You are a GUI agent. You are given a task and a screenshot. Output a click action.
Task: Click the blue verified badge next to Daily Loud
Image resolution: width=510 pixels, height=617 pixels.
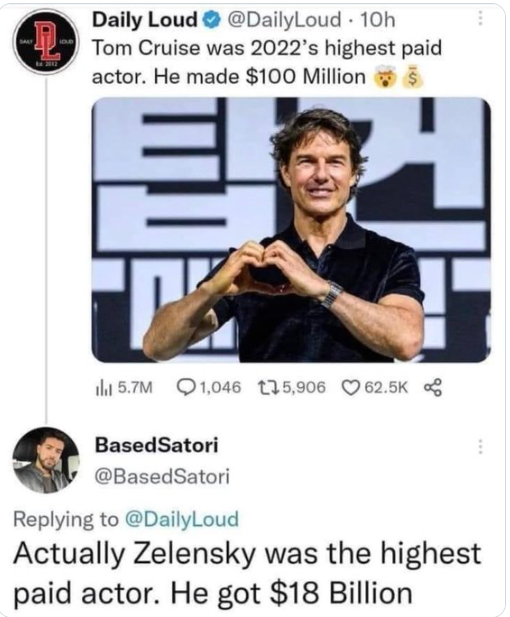[x=210, y=20]
